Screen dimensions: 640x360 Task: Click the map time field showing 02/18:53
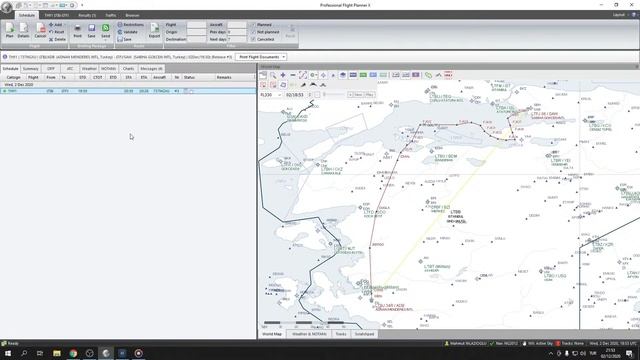coord(297,95)
